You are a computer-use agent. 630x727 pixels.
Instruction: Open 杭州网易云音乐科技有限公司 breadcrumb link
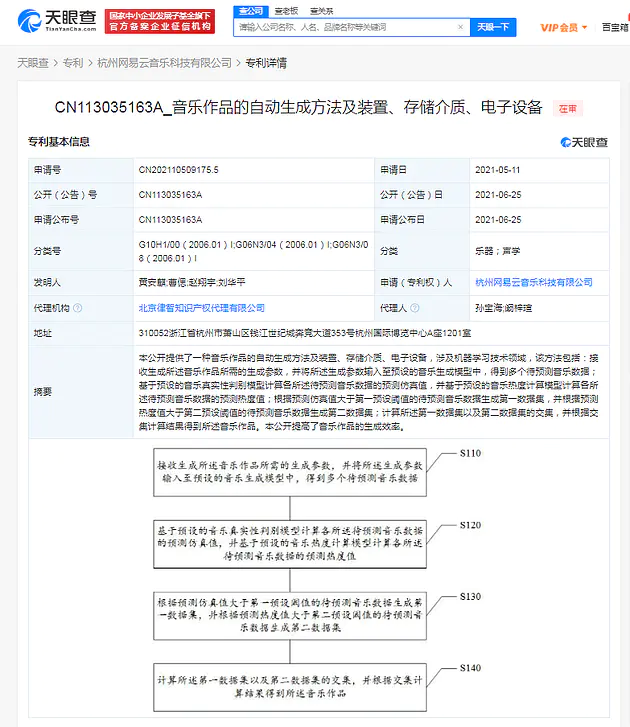click(x=164, y=63)
